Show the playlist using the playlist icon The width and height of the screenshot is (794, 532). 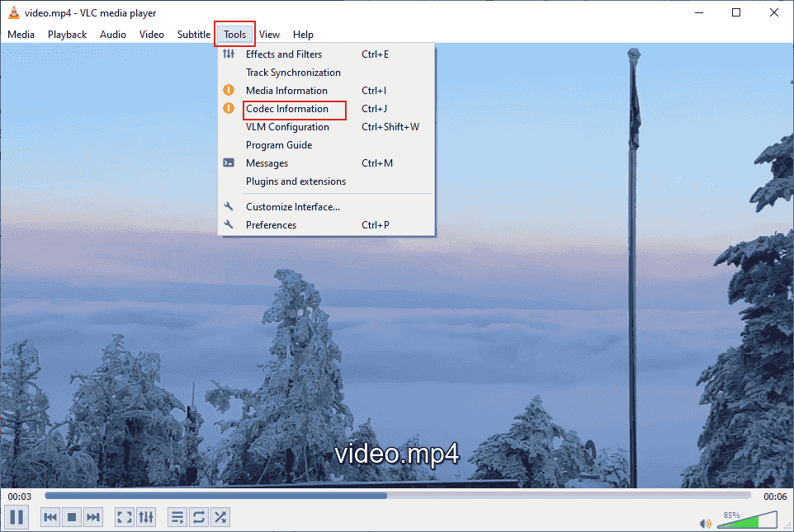click(177, 517)
